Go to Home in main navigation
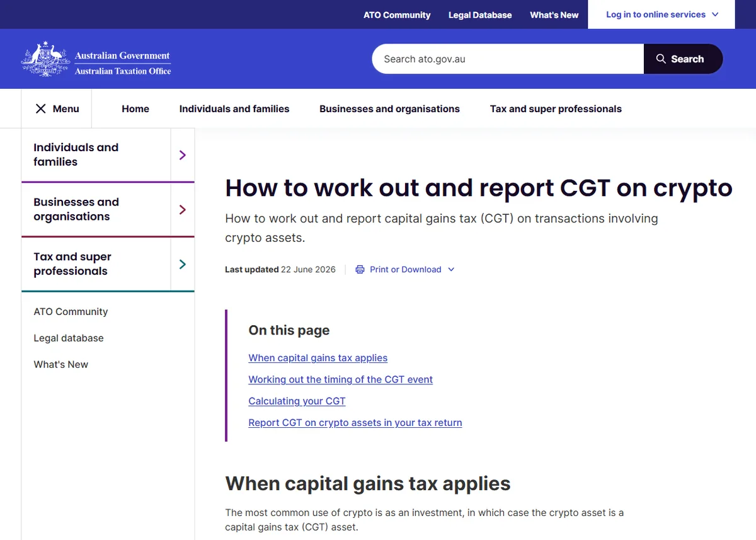The width and height of the screenshot is (756, 540). (x=135, y=108)
